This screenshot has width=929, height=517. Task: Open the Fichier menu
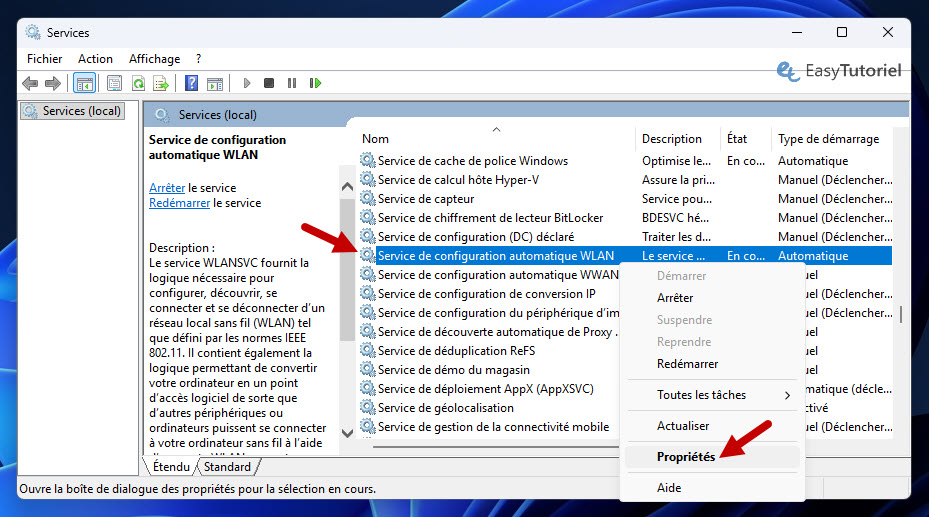[44, 59]
